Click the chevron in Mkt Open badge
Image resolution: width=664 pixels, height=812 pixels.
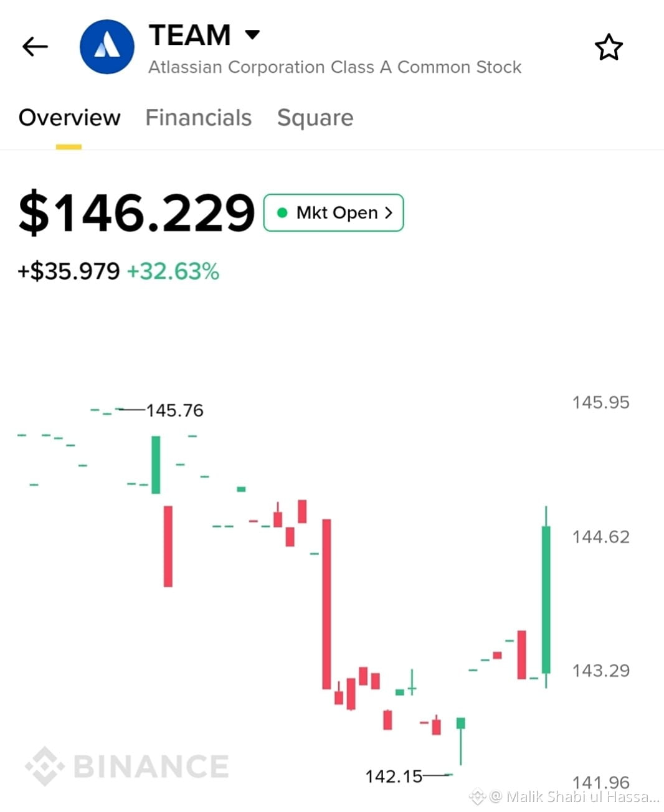(389, 213)
